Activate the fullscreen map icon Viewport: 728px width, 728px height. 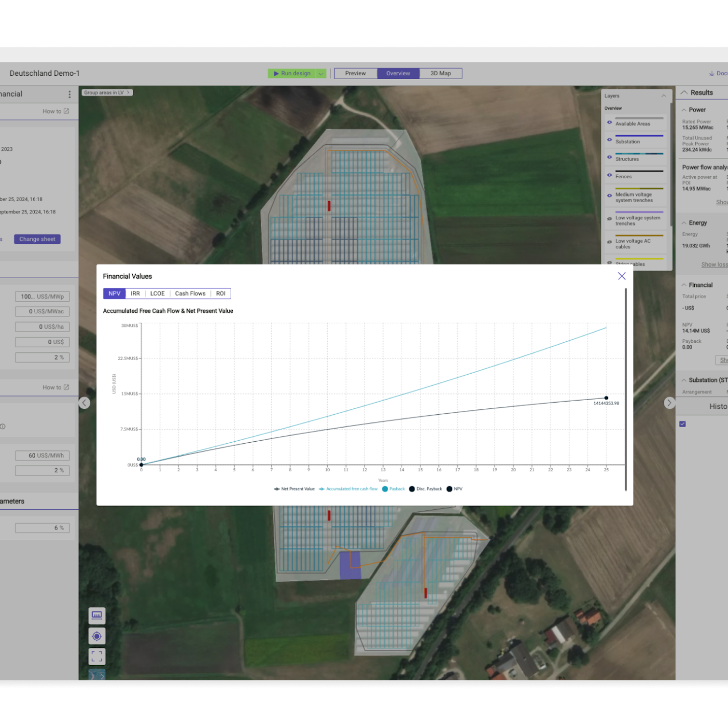pyautogui.click(x=97, y=657)
